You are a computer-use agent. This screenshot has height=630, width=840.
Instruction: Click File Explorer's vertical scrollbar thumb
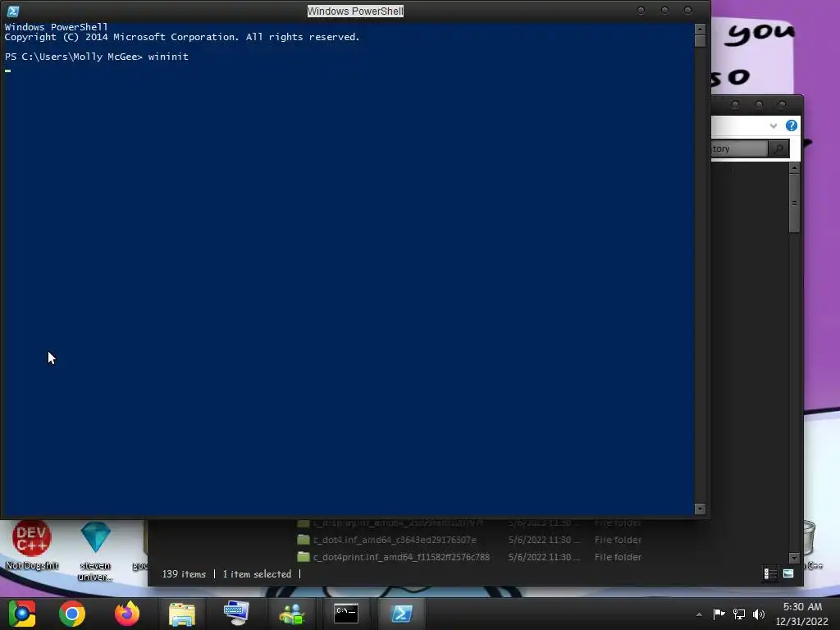click(x=794, y=203)
